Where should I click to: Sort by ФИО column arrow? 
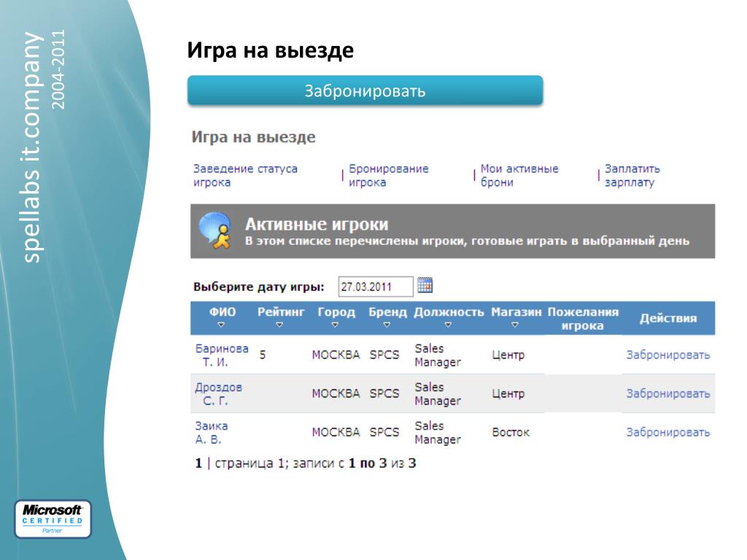(x=220, y=324)
